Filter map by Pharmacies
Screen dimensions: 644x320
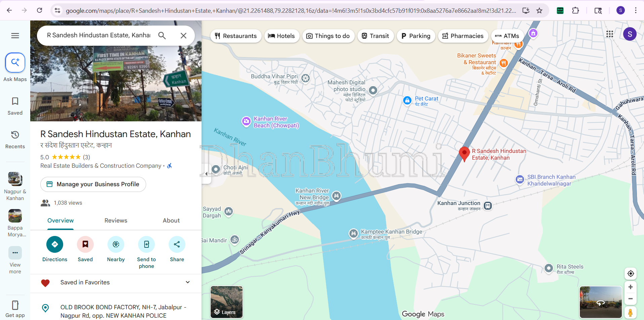[x=463, y=36]
